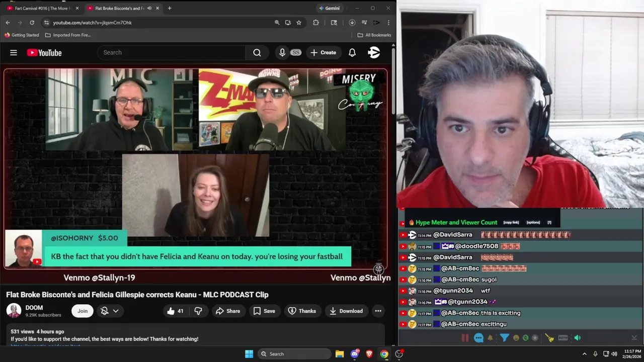Open the media control playlist icon in toolbar
644x362 pixels.
(x=364, y=22)
